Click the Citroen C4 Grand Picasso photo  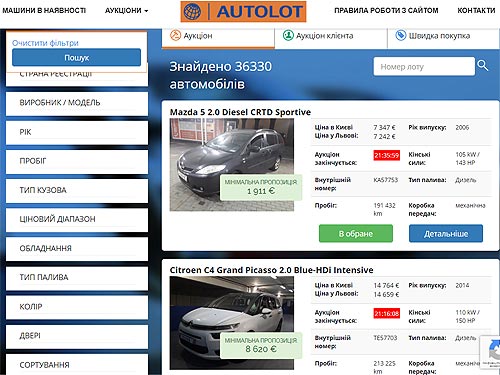(232, 323)
